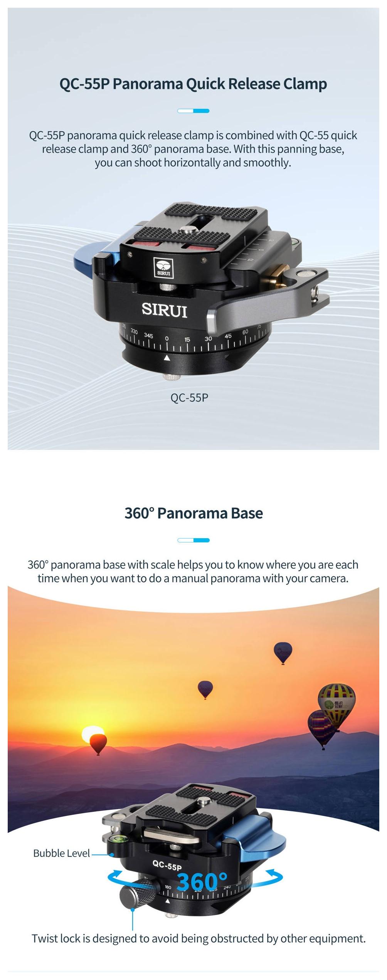Click the large white SIRUI brand text
This screenshot has width=387, height=980.
pos(165,310)
